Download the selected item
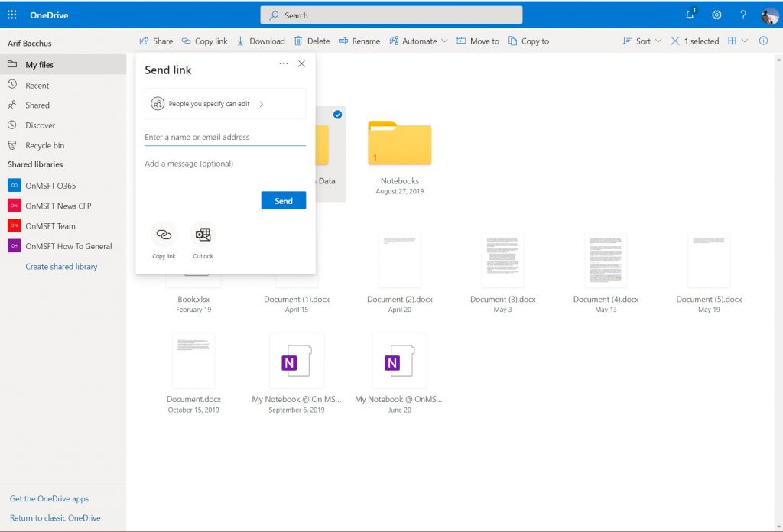The width and height of the screenshot is (783, 532). click(260, 41)
